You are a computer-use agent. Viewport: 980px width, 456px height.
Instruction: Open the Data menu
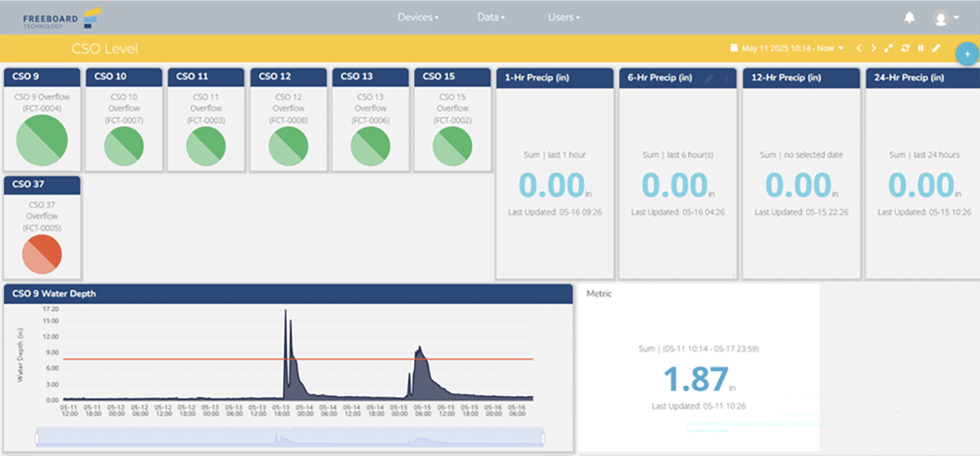[x=491, y=17]
